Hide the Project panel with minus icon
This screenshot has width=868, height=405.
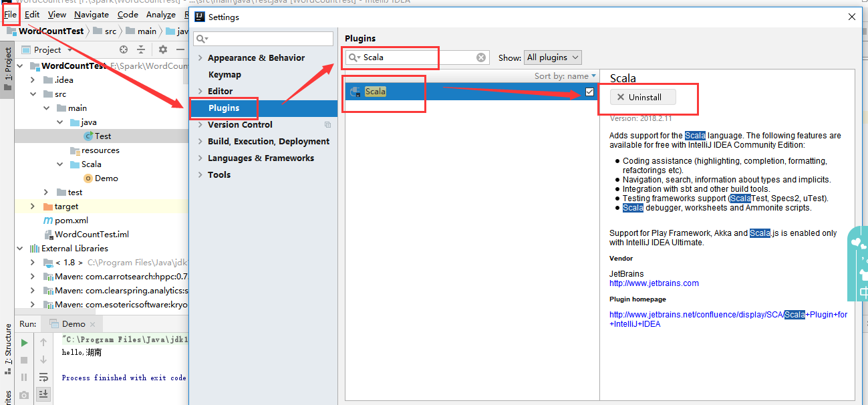[180, 49]
